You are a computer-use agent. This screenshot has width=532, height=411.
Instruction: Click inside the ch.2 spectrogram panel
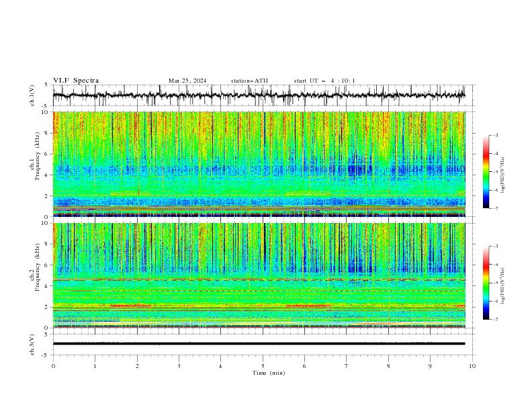[259, 275]
